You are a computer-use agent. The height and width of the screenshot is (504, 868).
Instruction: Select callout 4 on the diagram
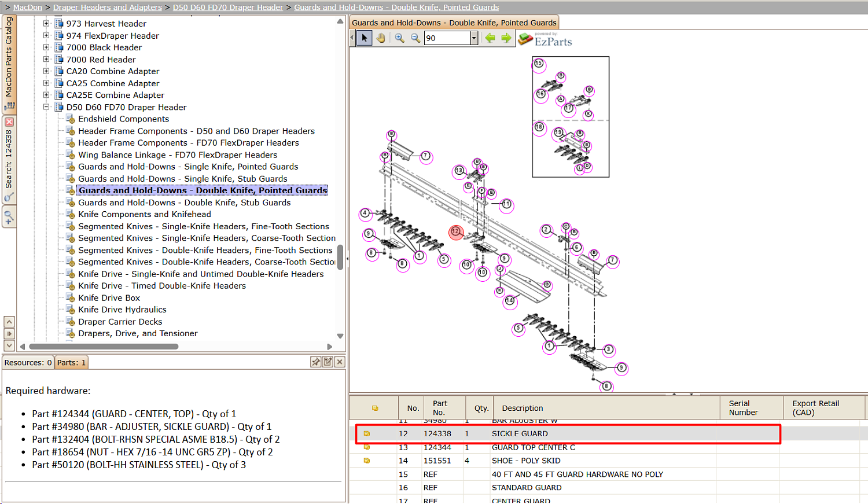365,214
